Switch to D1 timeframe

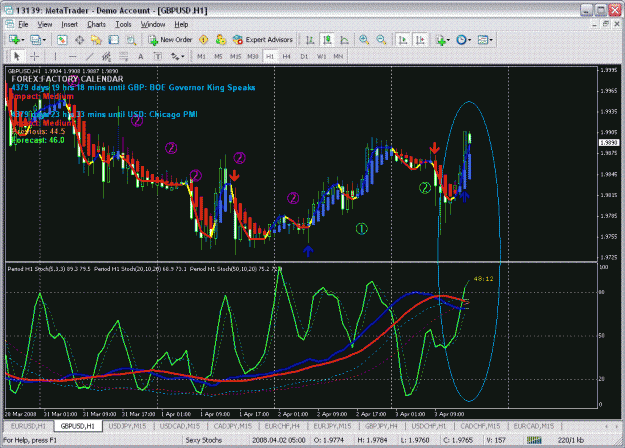coord(304,57)
